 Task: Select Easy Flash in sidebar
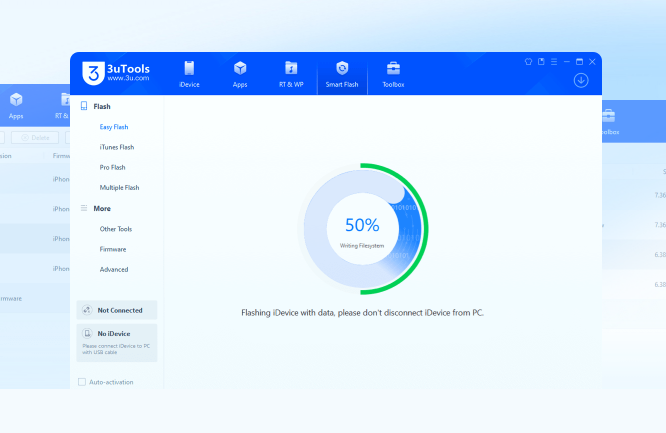point(114,127)
